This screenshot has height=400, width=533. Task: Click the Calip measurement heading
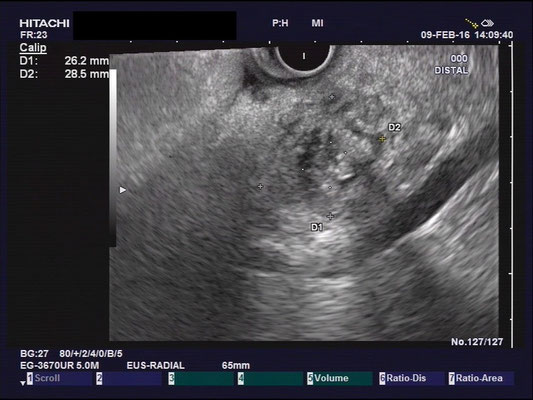coord(33,48)
